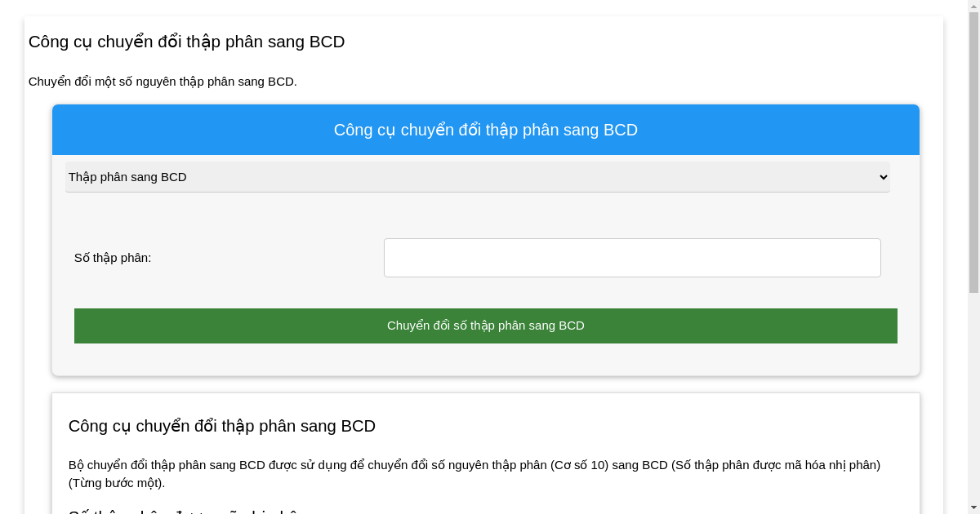Click the description text below the main heading

pos(163,82)
